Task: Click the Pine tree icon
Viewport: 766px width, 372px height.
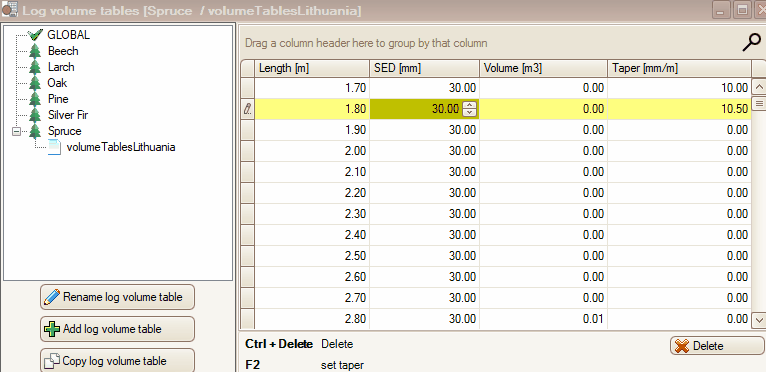Action: pos(35,99)
